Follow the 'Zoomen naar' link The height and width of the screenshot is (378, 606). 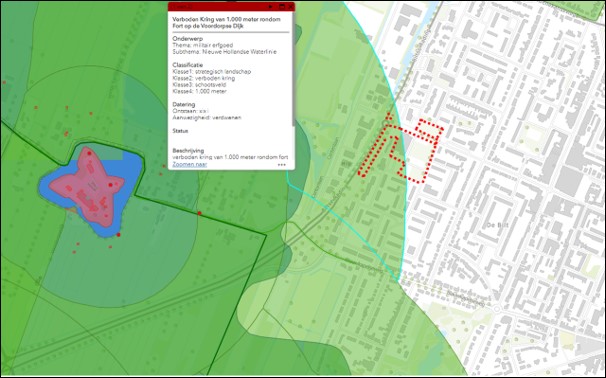190,164
